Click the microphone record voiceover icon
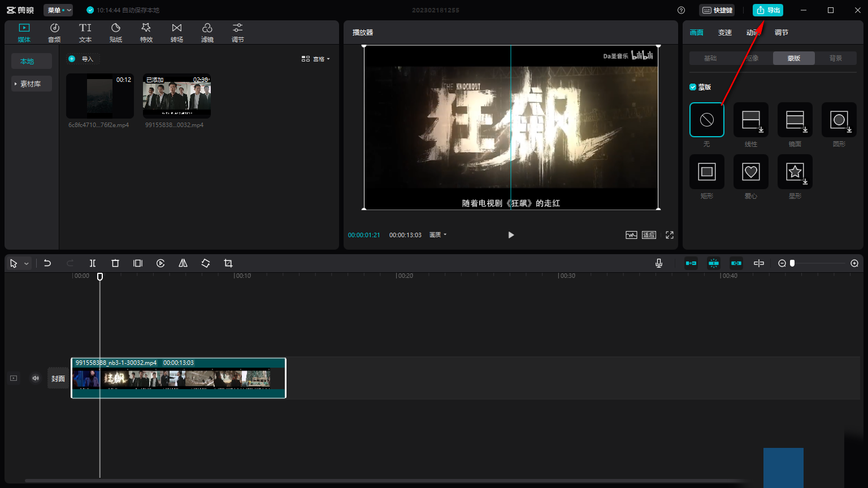Screen dimensions: 868x488 [x=659, y=263]
